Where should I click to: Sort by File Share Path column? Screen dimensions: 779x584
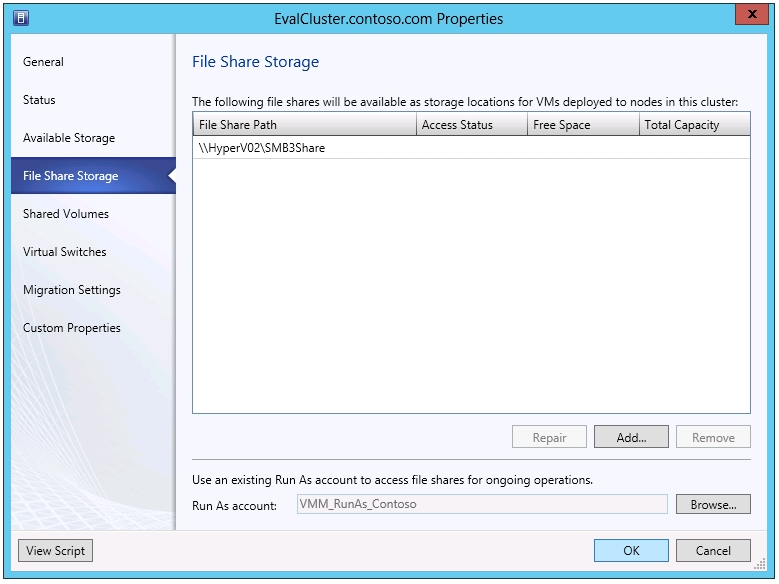[304, 125]
